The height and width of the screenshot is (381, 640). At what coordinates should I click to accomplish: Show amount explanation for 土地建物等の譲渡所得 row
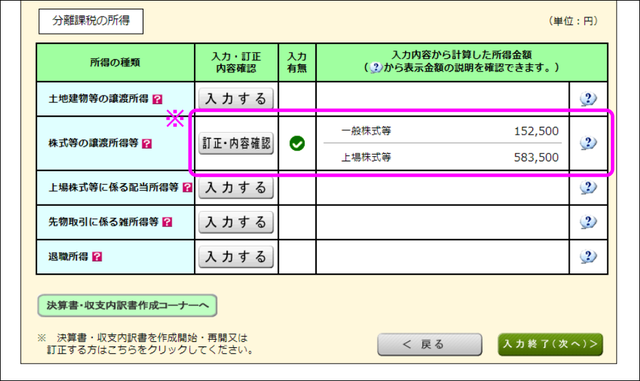[x=588, y=99]
